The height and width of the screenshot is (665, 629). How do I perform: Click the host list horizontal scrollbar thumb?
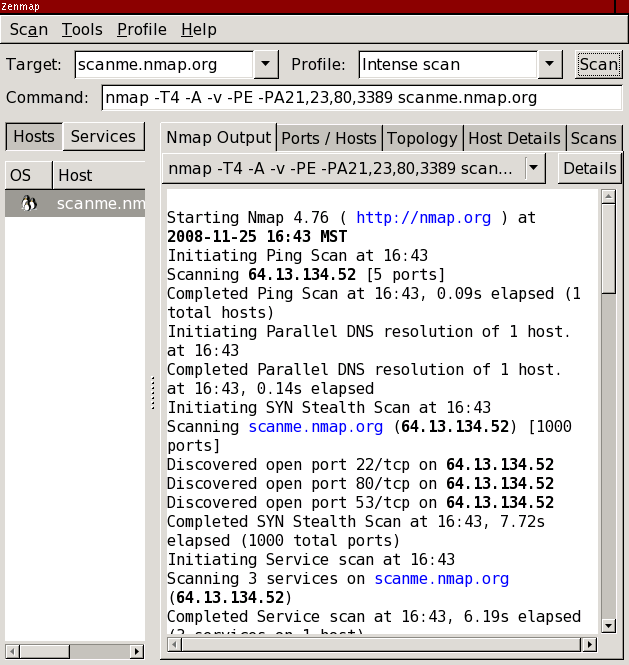pyautogui.click(x=45, y=651)
